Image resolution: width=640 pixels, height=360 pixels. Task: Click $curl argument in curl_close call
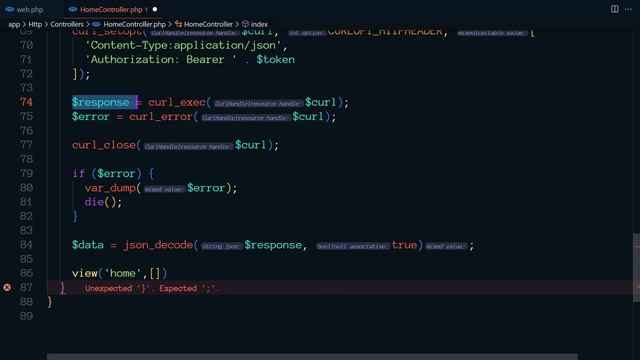(x=250, y=145)
